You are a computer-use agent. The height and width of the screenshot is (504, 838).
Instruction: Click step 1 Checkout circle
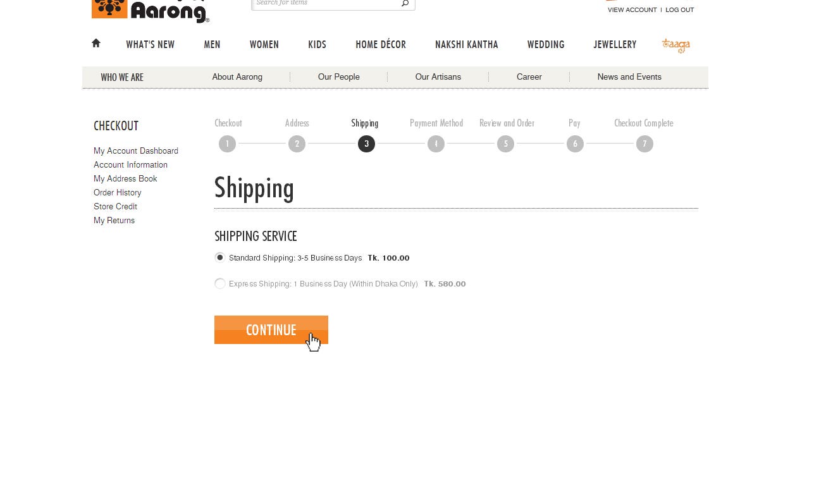(x=227, y=144)
